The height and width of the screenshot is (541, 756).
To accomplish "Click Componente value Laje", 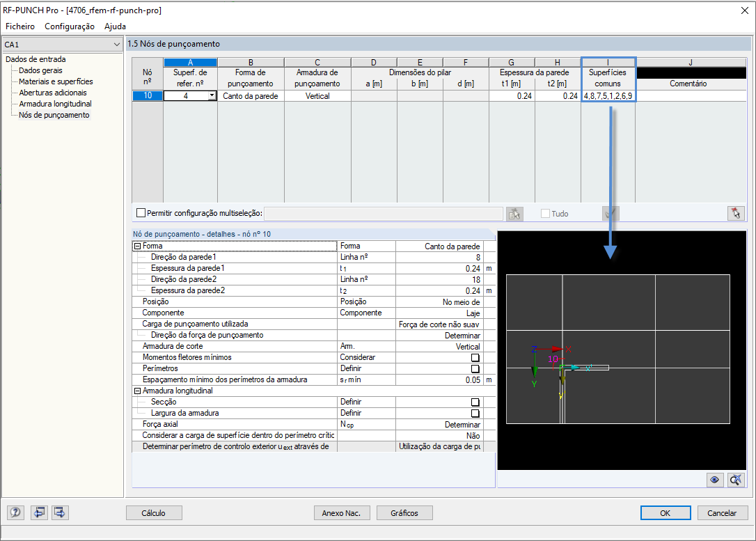I will tap(439, 313).
